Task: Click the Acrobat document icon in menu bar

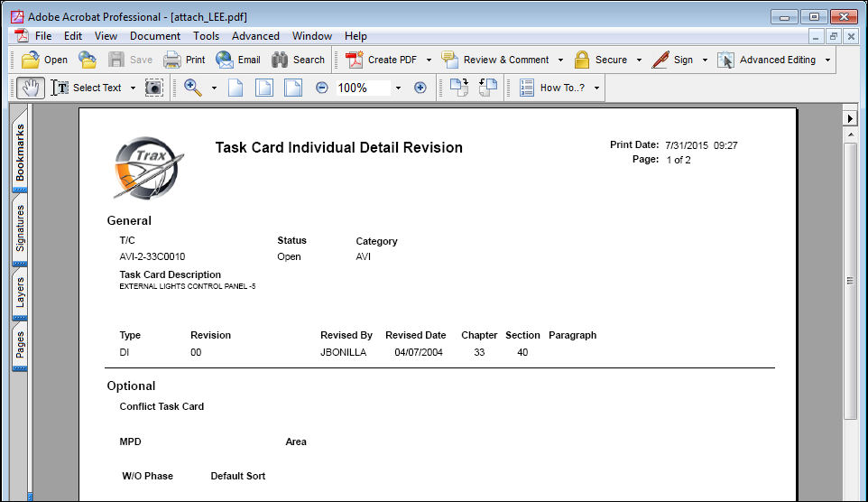Action: point(22,36)
